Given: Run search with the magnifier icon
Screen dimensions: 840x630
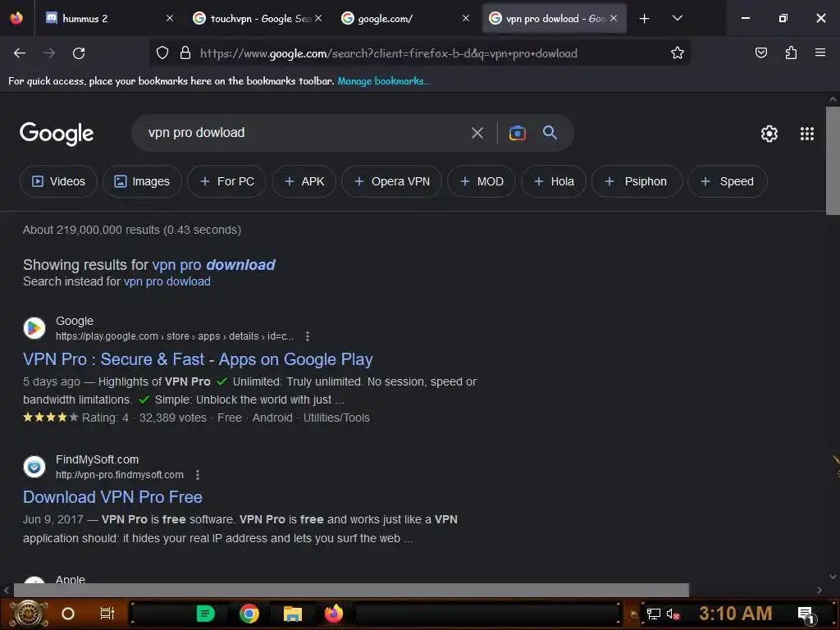Looking at the screenshot, I should [550, 132].
